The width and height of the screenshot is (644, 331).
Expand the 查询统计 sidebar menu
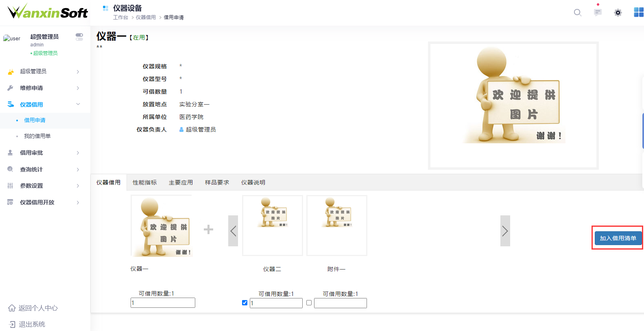(x=45, y=169)
